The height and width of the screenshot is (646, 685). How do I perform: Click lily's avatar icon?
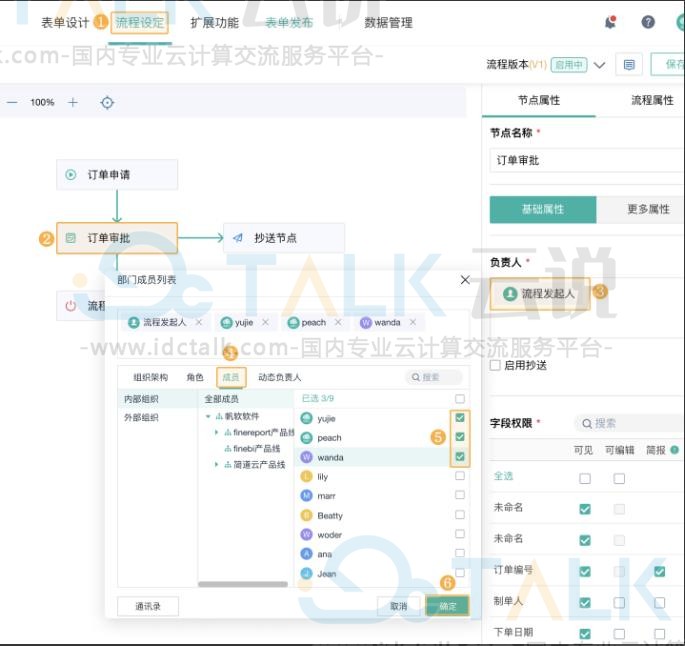pos(307,477)
